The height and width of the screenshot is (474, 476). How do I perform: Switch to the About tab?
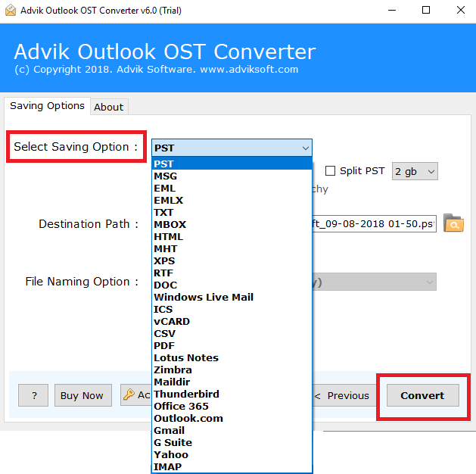[109, 107]
